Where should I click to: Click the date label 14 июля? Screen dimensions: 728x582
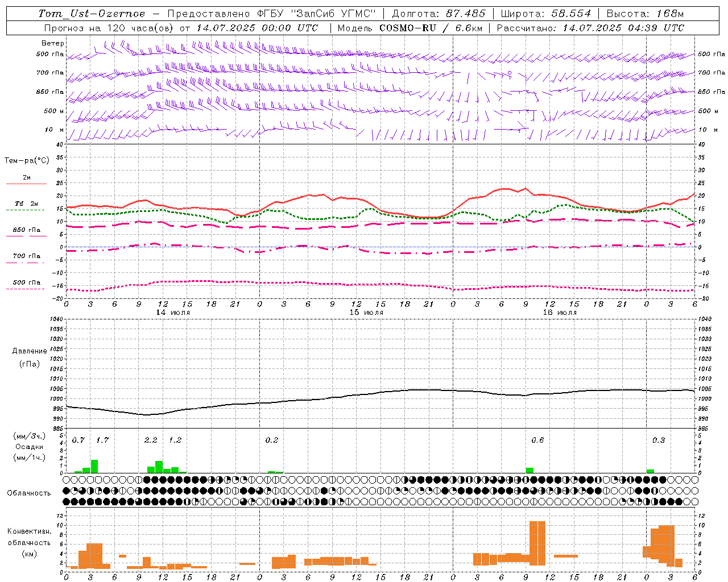(x=173, y=313)
